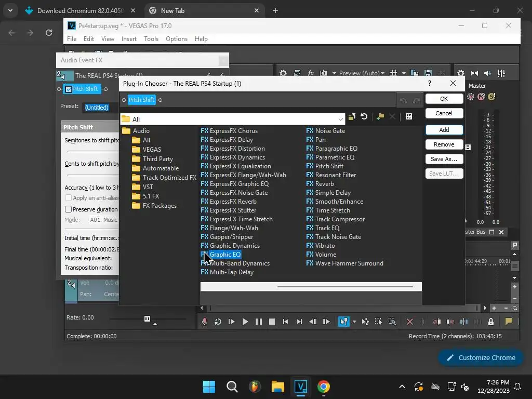Toggle the Dim Output speaker icon
This screenshot has width=532, height=399.
[x=488, y=73]
